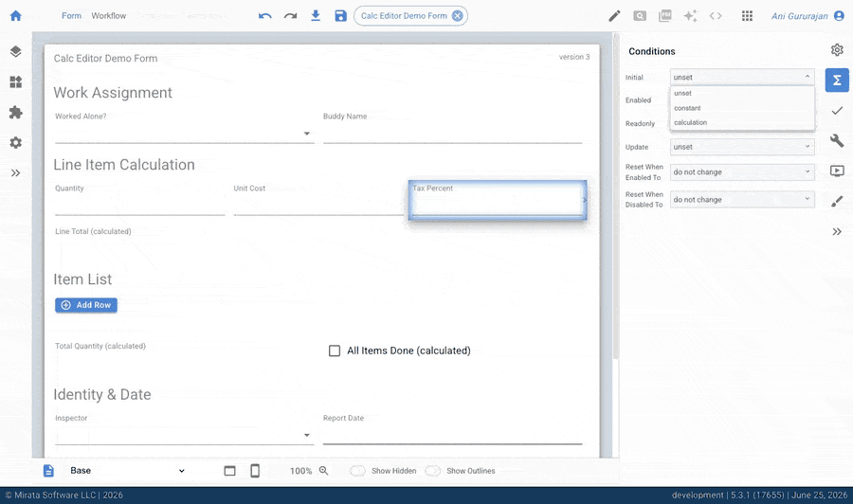The image size is (853, 504).
Task: Switch to mobile view icon
Action: click(x=255, y=471)
